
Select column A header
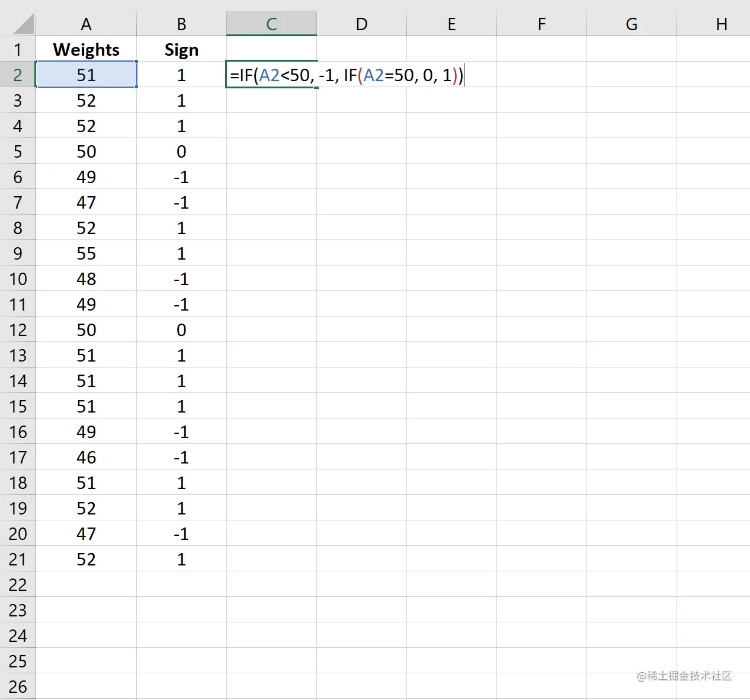tap(86, 24)
